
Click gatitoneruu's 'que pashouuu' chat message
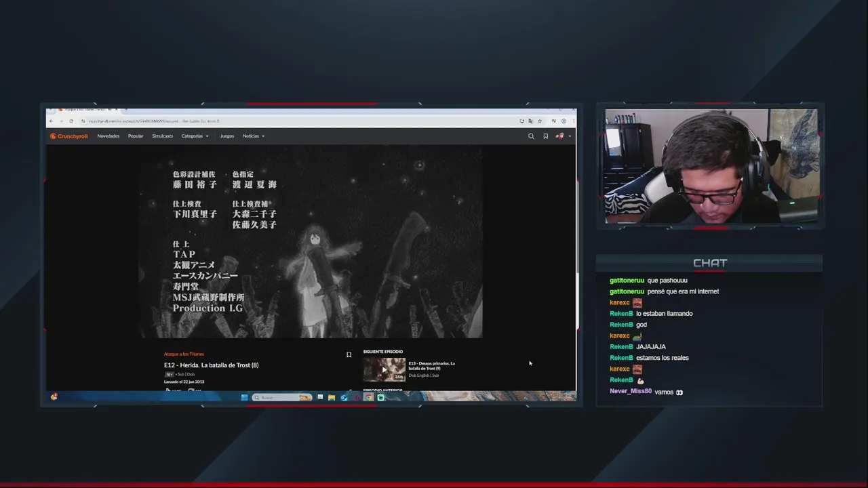pyautogui.click(x=667, y=281)
